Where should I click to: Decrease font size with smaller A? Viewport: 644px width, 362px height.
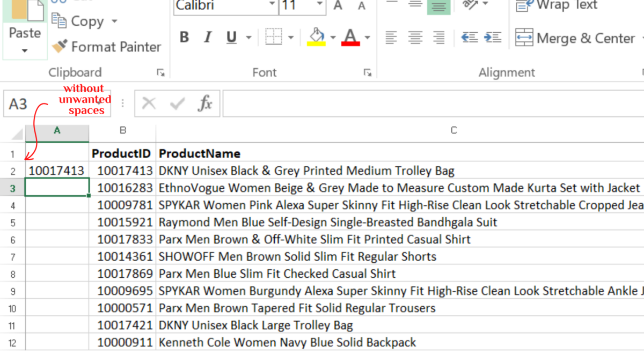[362, 6]
